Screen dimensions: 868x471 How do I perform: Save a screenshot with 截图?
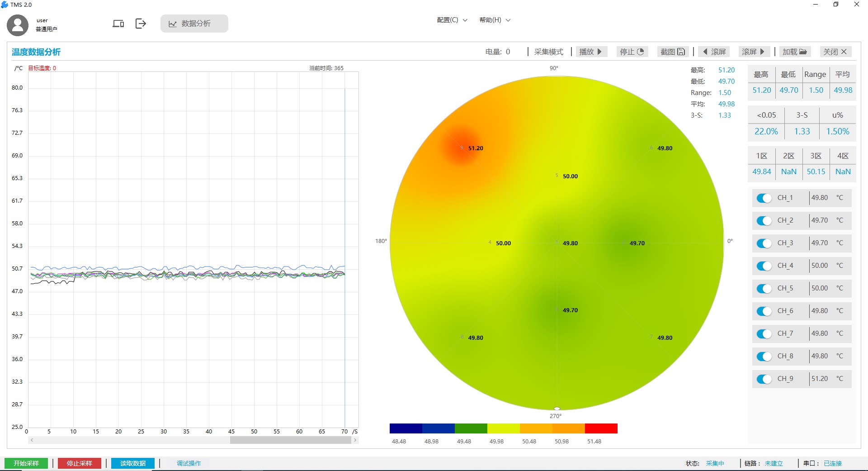672,52
